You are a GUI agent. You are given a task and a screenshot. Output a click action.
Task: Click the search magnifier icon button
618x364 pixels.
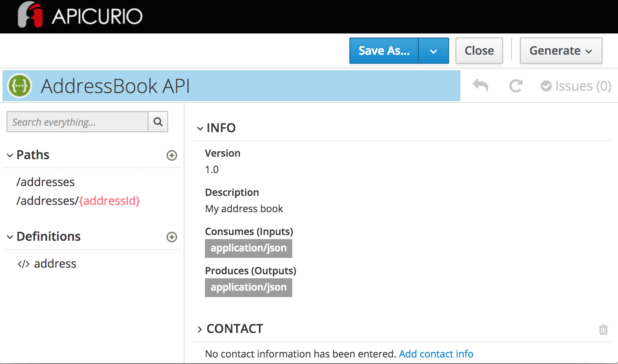pyautogui.click(x=158, y=122)
